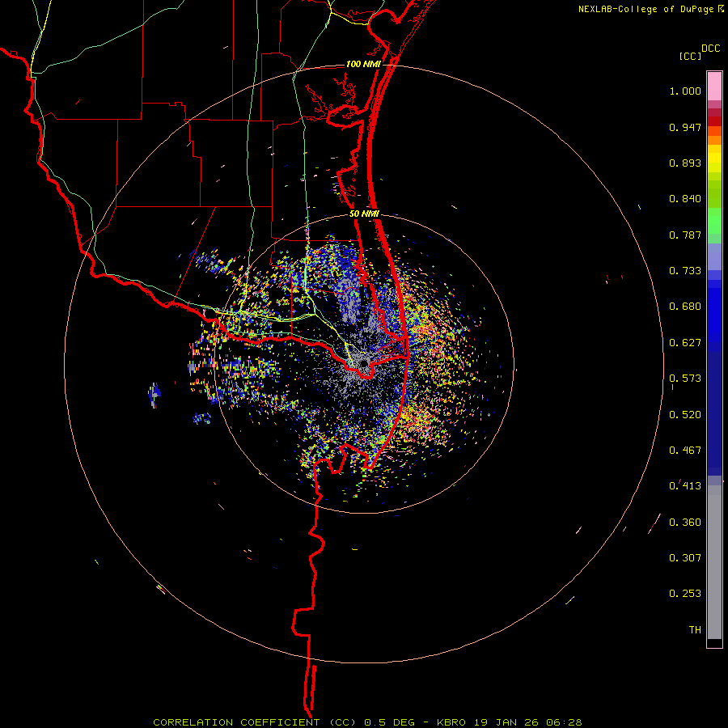Click the 0.840 scale value
Viewport: 728px width, 728px height.
click(685, 199)
